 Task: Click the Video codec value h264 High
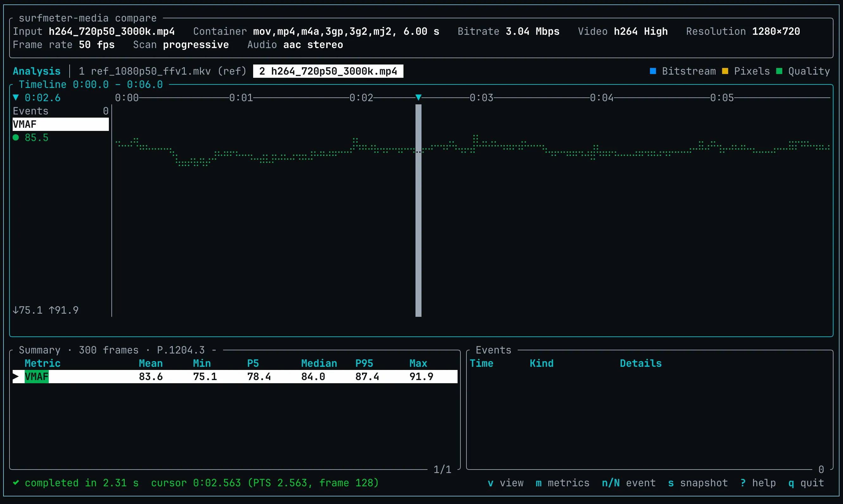[641, 31]
